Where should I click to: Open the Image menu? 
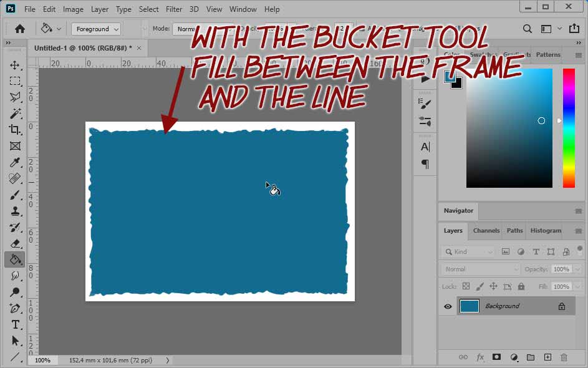73,9
